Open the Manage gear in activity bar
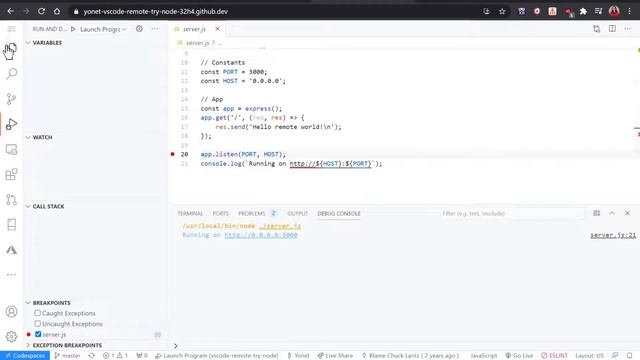The height and width of the screenshot is (360, 640). click(x=11, y=337)
